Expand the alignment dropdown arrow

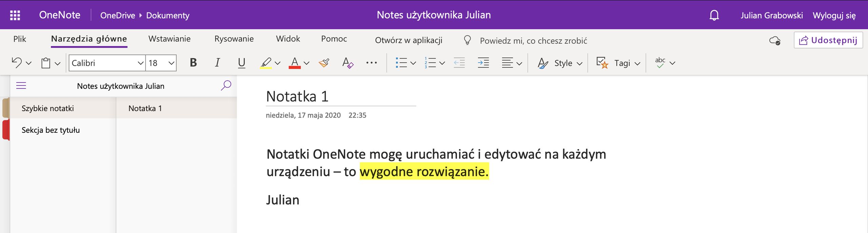519,63
